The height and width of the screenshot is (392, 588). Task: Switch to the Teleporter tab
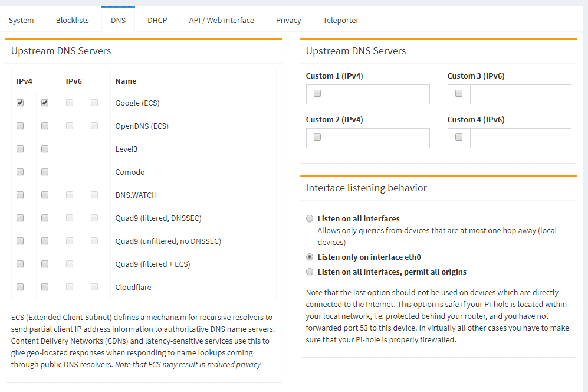point(341,20)
